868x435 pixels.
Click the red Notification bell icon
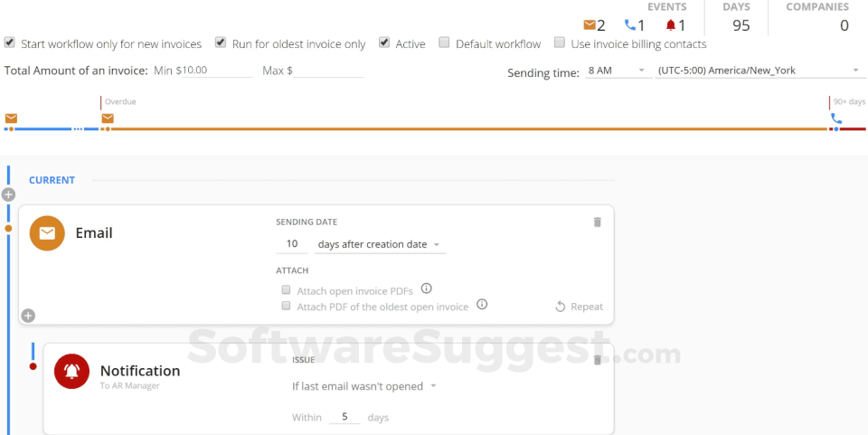pyautogui.click(x=71, y=371)
